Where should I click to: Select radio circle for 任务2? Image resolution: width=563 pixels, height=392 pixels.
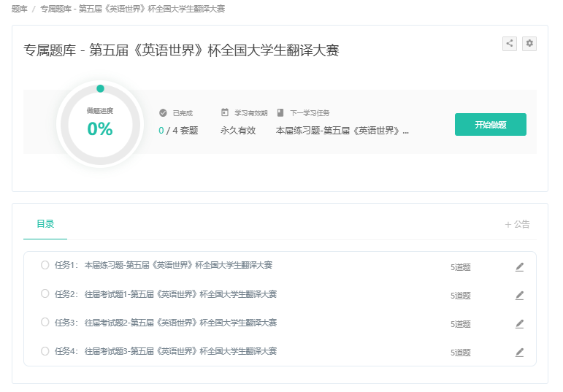[x=45, y=293]
